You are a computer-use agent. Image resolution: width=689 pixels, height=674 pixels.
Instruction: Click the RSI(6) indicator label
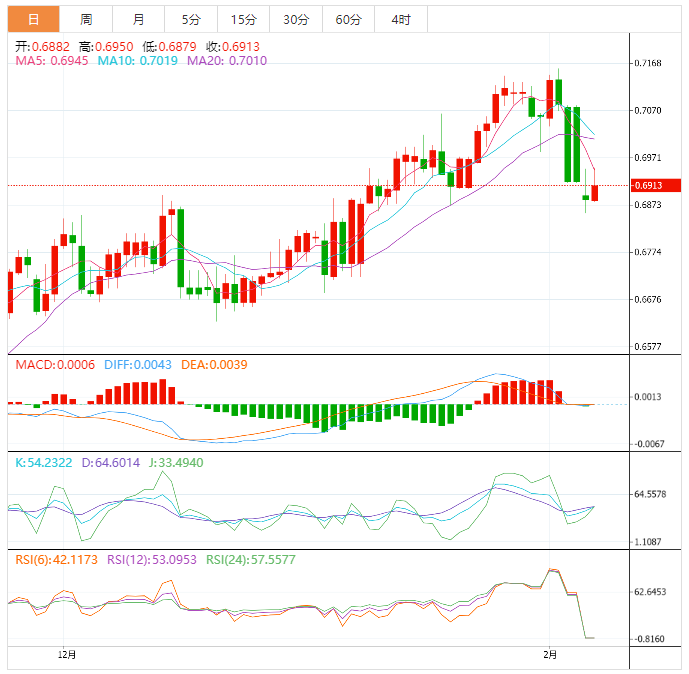(57, 560)
